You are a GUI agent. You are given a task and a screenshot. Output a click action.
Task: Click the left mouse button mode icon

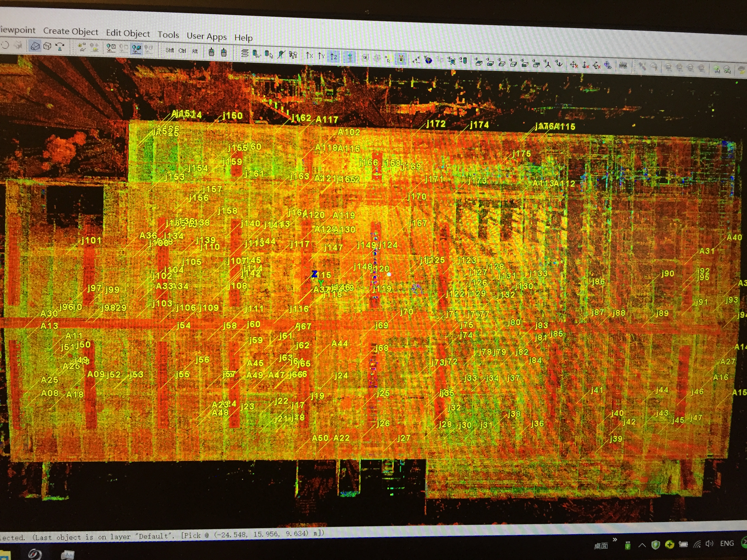pyautogui.click(x=211, y=52)
